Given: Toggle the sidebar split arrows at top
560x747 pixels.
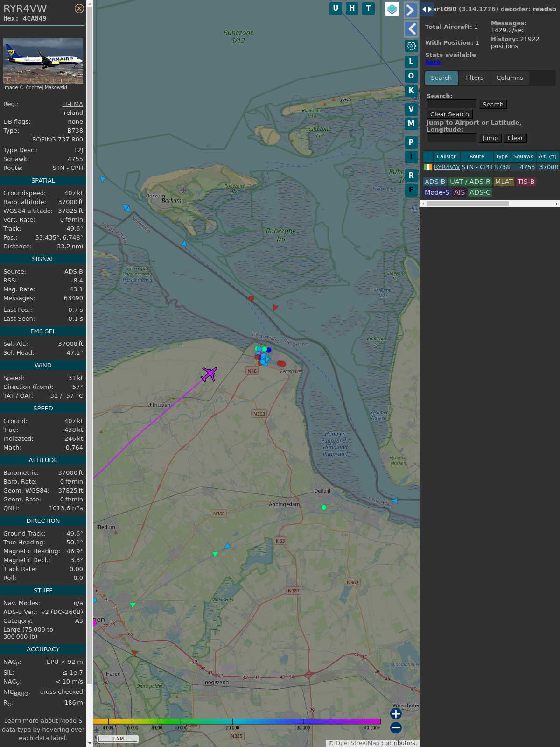Looking at the screenshot, I should coord(427,9).
